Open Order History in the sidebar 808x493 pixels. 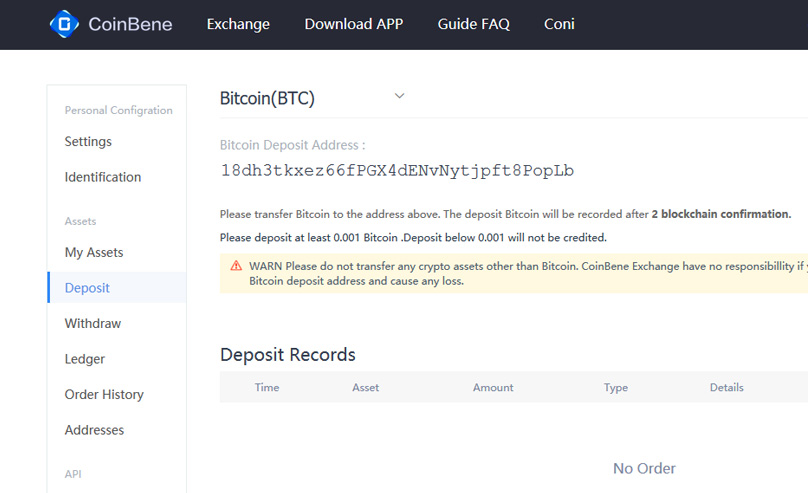(104, 395)
